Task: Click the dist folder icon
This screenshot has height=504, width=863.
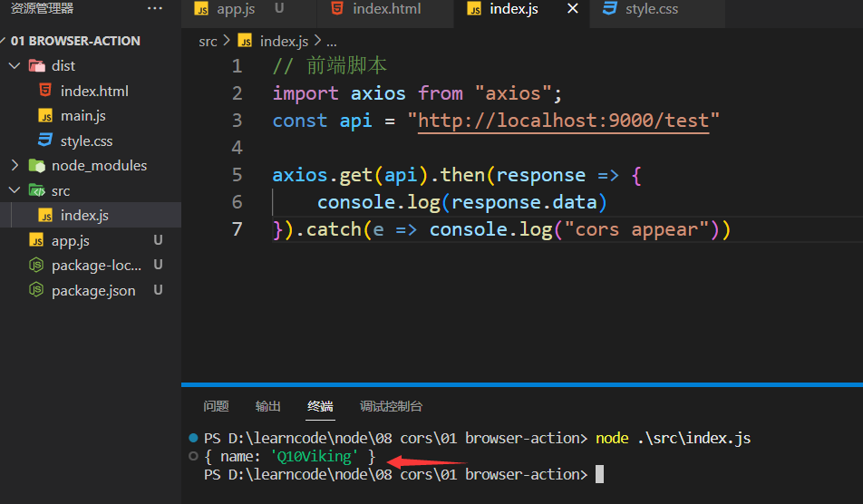Action: click(36, 65)
